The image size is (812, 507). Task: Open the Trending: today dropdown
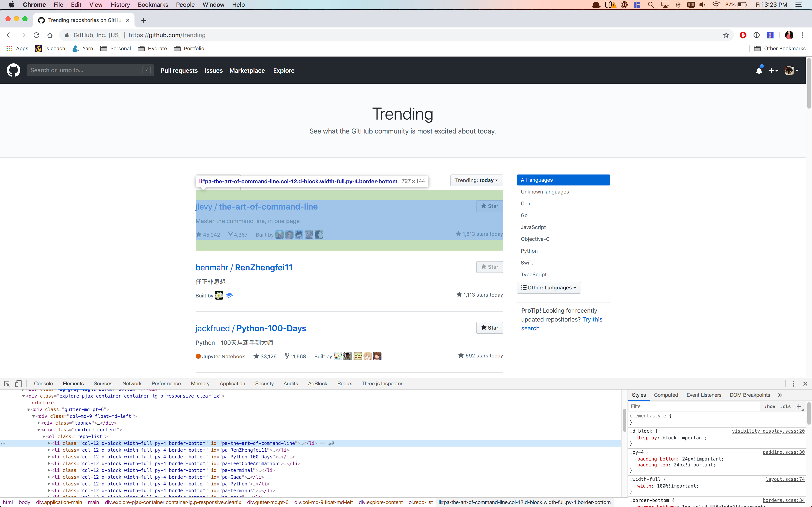[x=476, y=180]
